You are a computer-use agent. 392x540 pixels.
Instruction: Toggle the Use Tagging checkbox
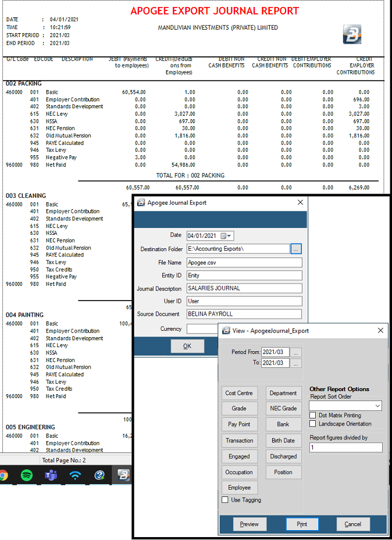(225, 500)
